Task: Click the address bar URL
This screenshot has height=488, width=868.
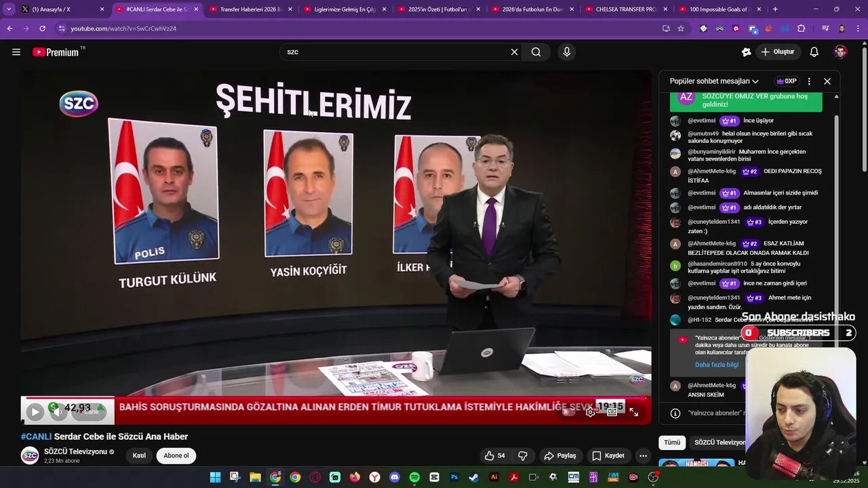Action: 123,28
